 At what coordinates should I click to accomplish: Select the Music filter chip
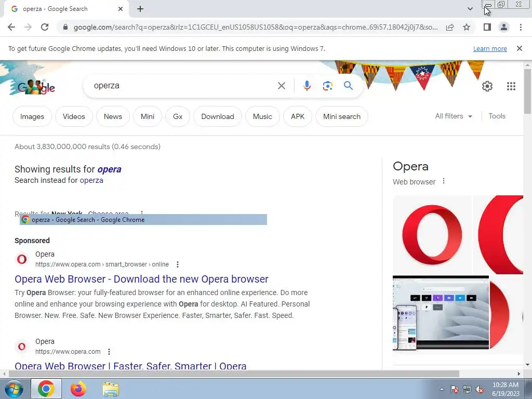262,116
